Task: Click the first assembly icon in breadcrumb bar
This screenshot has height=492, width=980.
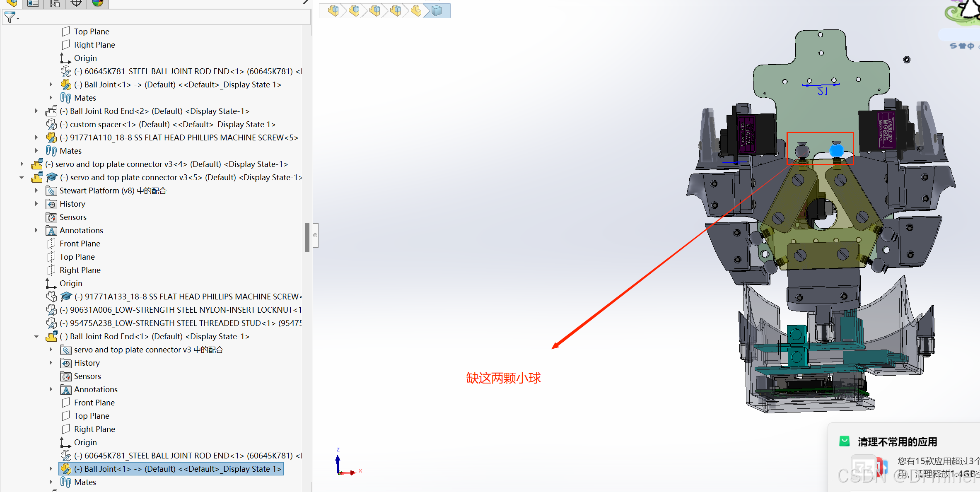Action: [333, 11]
